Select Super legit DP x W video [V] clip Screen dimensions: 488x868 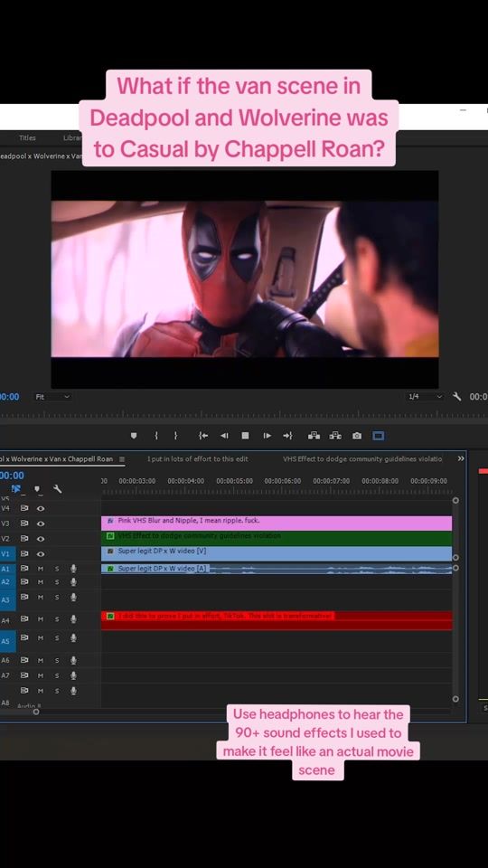pos(277,553)
